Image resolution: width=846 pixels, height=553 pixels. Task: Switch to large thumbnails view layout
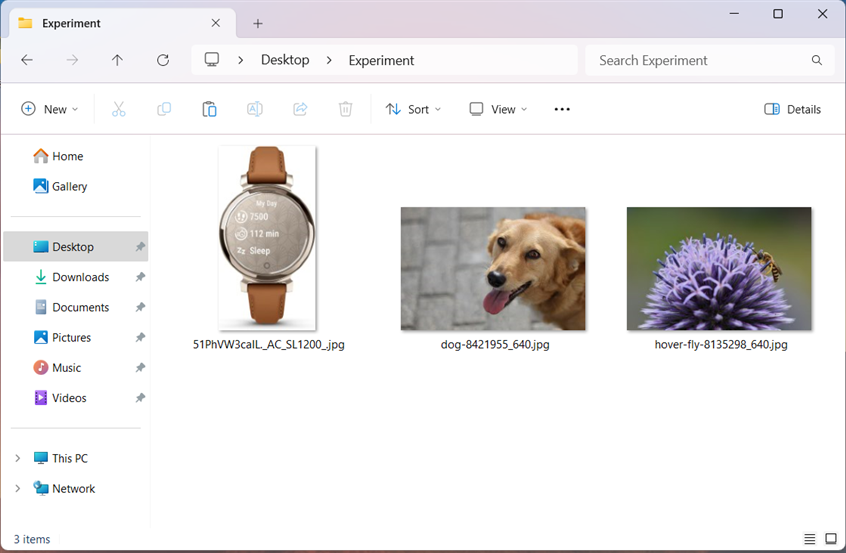pyautogui.click(x=830, y=539)
